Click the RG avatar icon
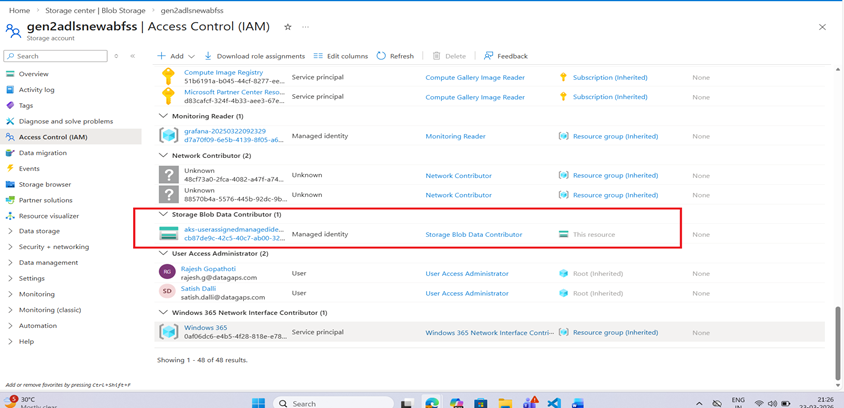844x408 pixels. [167, 272]
